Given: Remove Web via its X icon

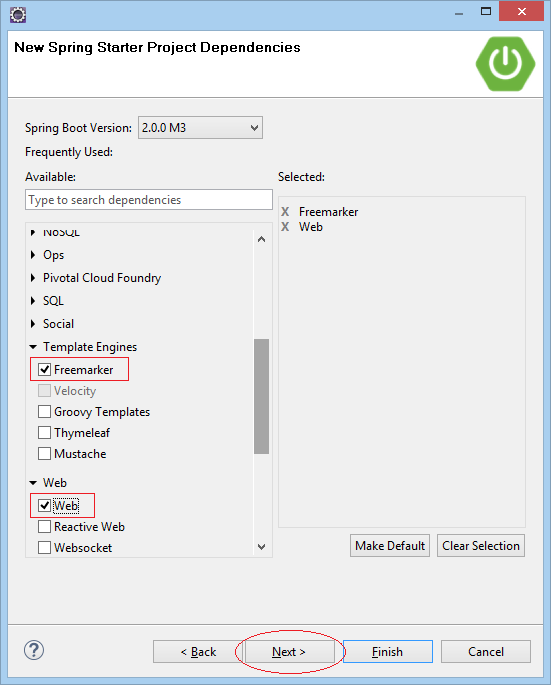Looking at the screenshot, I should tap(285, 227).
